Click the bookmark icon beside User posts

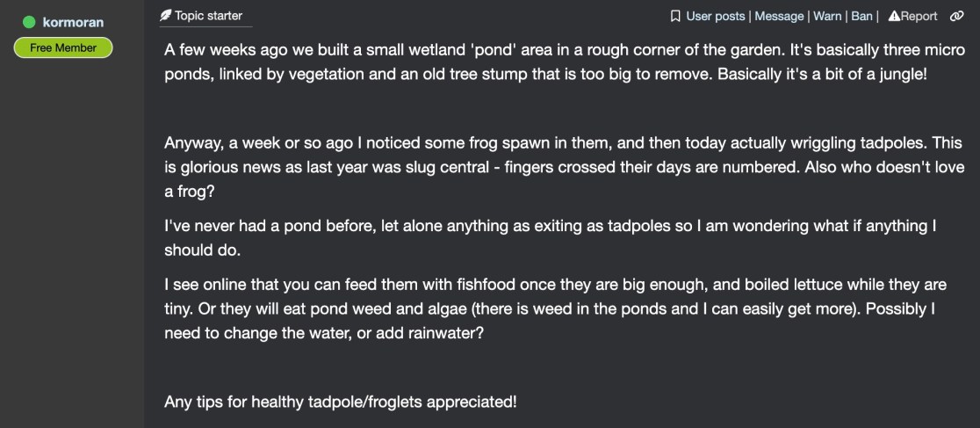click(675, 16)
